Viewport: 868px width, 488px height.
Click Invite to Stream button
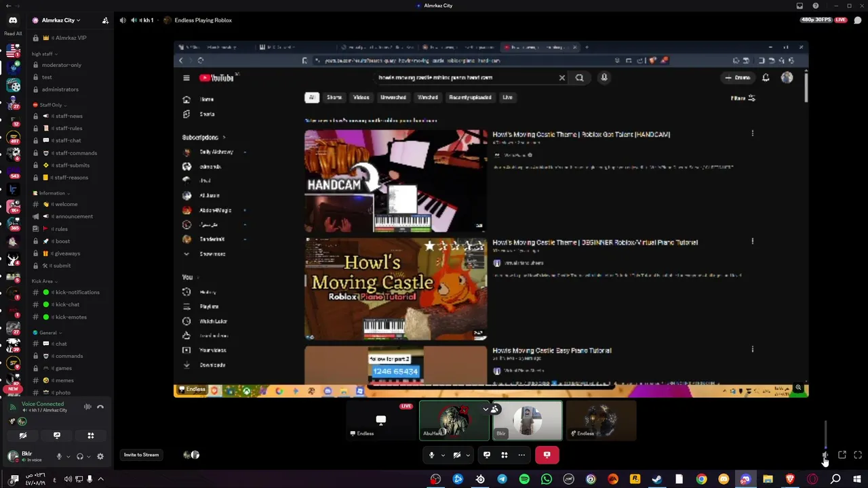(141, 455)
